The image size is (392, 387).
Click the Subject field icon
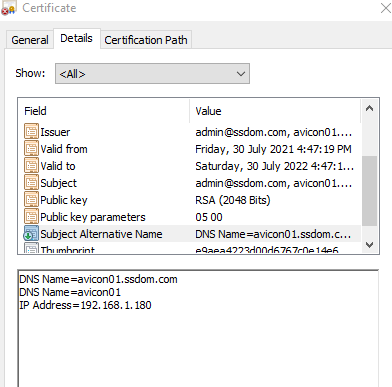click(31, 183)
